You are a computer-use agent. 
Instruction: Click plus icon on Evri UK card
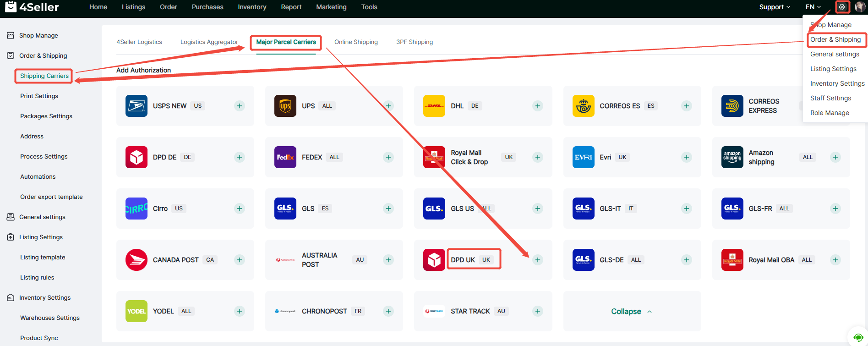tap(687, 157)
